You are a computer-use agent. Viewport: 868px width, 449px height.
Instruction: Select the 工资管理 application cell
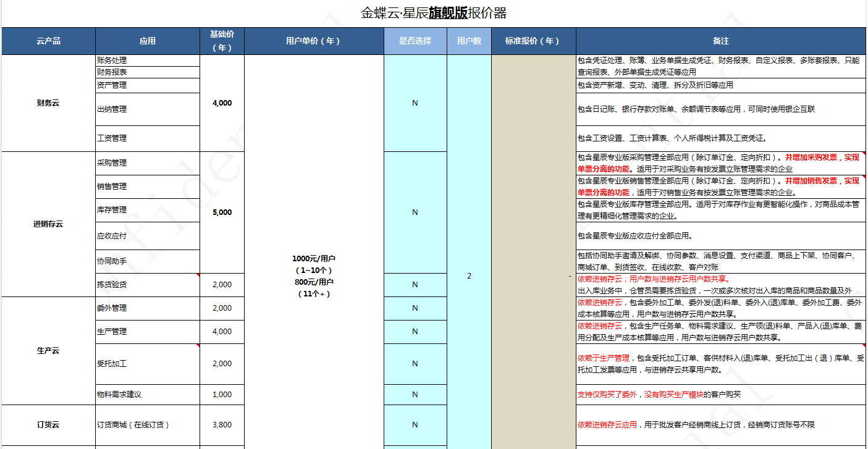tap(146, 138)
